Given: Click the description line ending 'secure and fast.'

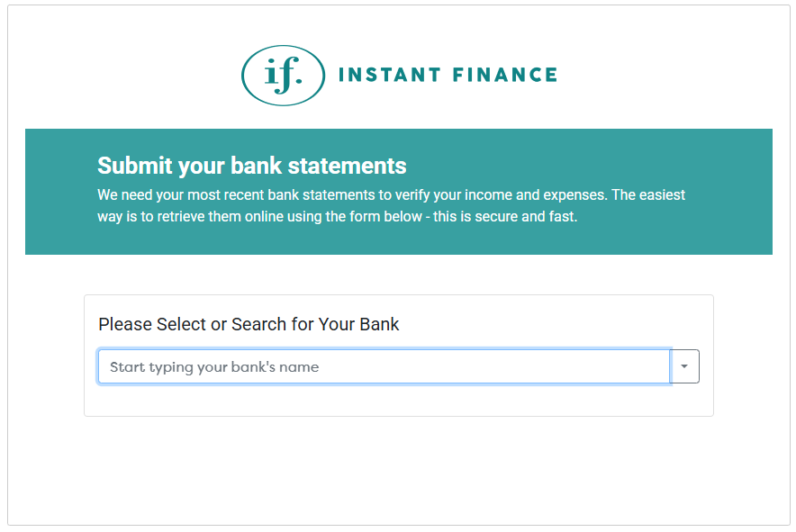Looking at the screenshot, I should tap(337, 217).
